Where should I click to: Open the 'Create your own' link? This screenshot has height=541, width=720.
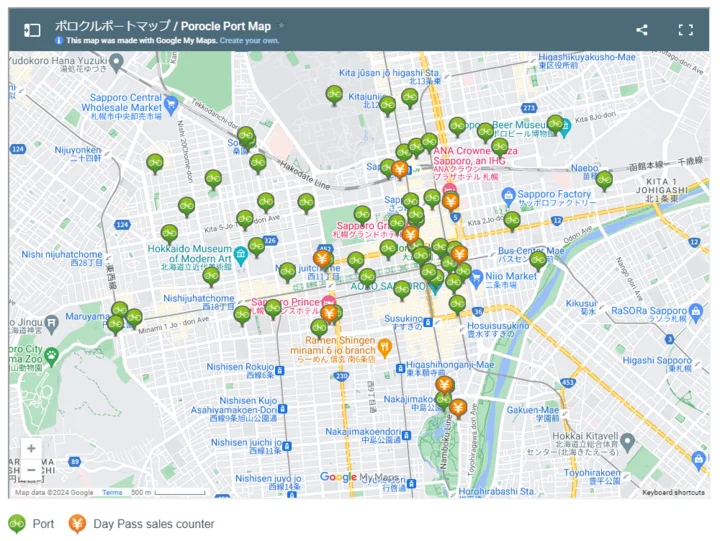coord(249,41)
